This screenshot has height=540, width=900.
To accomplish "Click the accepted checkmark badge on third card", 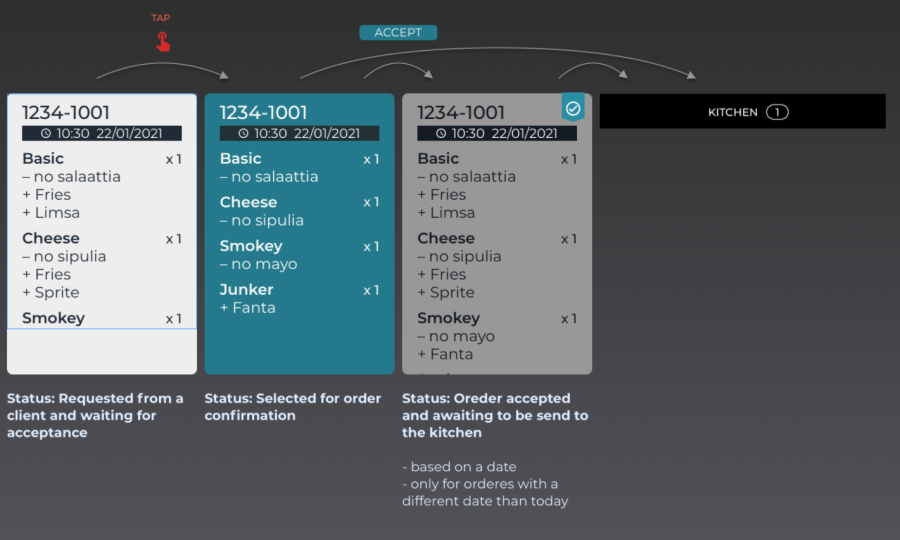I will (x=573, y=107).
